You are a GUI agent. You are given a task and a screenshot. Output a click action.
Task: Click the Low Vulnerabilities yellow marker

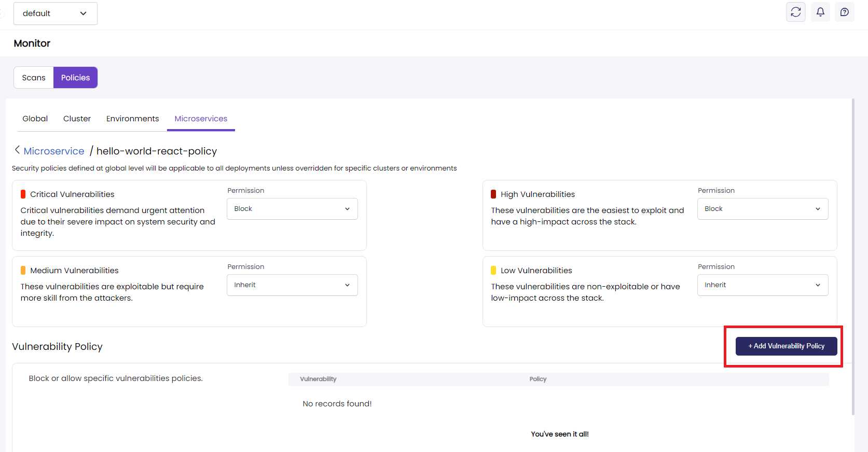click(493, 271)
